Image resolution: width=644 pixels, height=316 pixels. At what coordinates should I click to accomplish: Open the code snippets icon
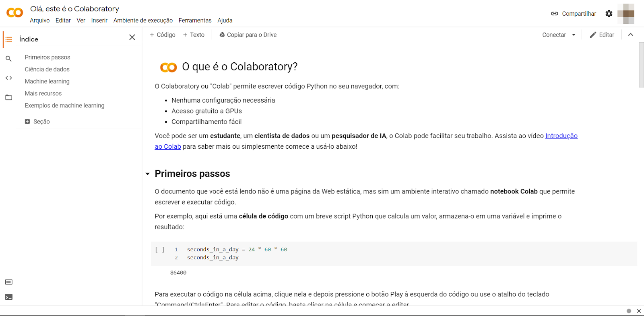(8, 78)
